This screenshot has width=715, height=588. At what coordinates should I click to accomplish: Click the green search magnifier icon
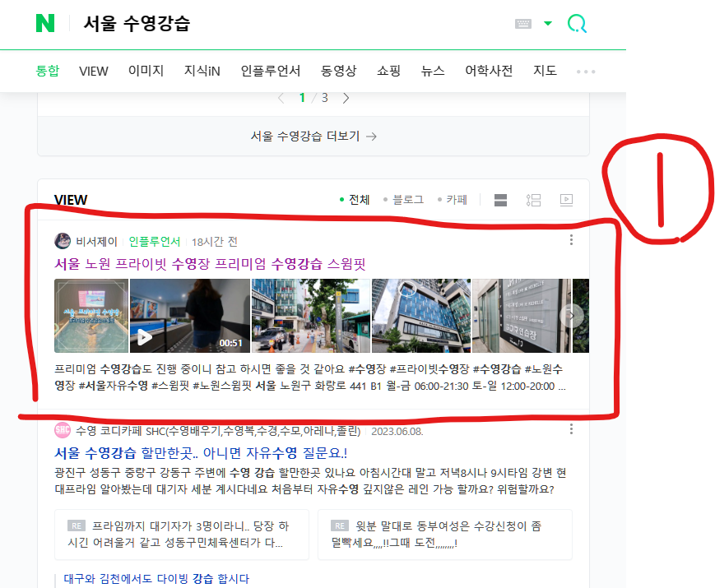tap(577, 23)
